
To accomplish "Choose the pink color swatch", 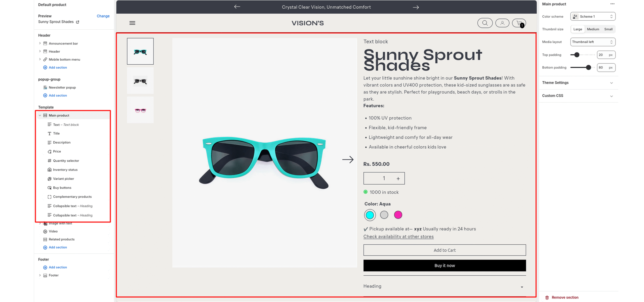I will [x=398, y=215].
